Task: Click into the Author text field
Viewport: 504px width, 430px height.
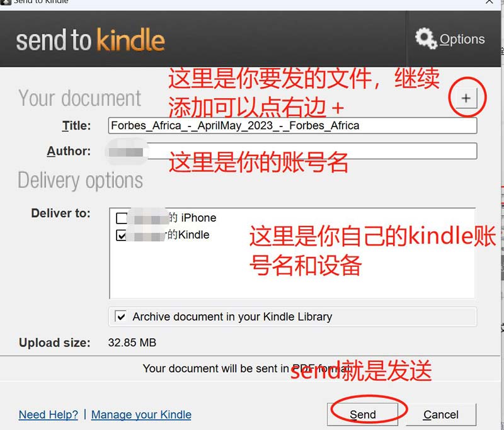Action: [292, 151]
